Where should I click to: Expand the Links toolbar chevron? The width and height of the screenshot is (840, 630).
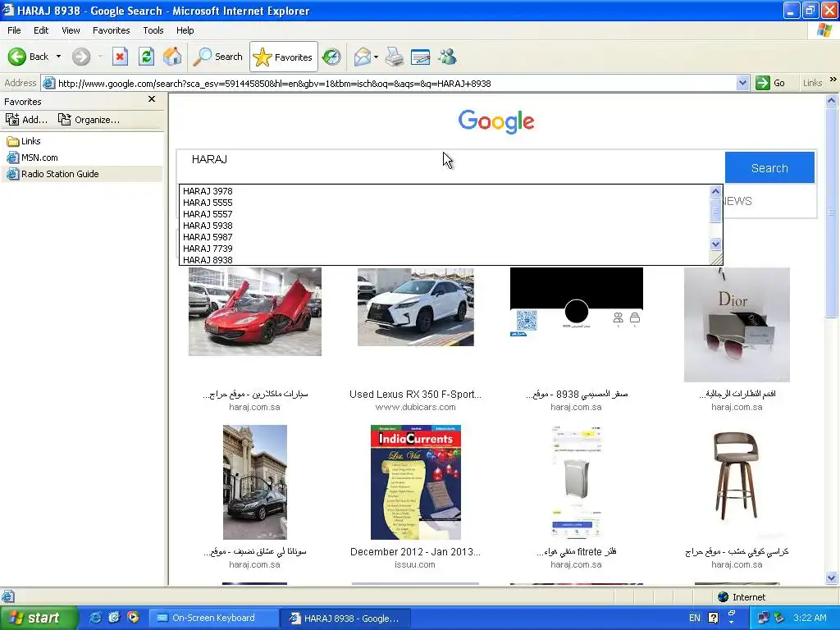pyautogui.click(x=833, y=80)
